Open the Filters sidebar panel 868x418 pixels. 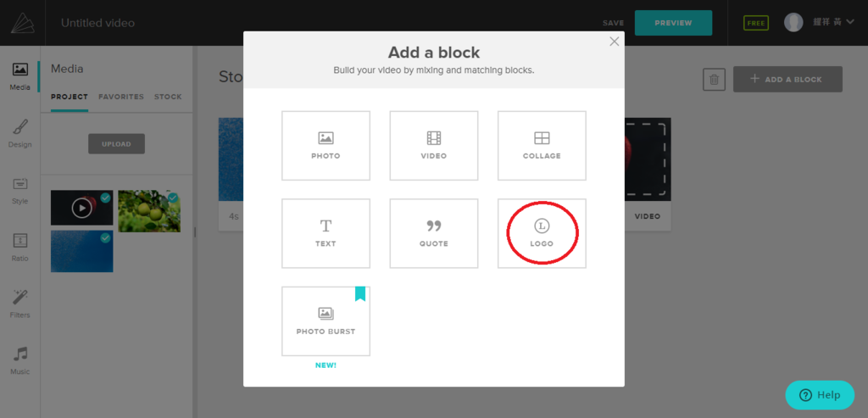(19, 304)
